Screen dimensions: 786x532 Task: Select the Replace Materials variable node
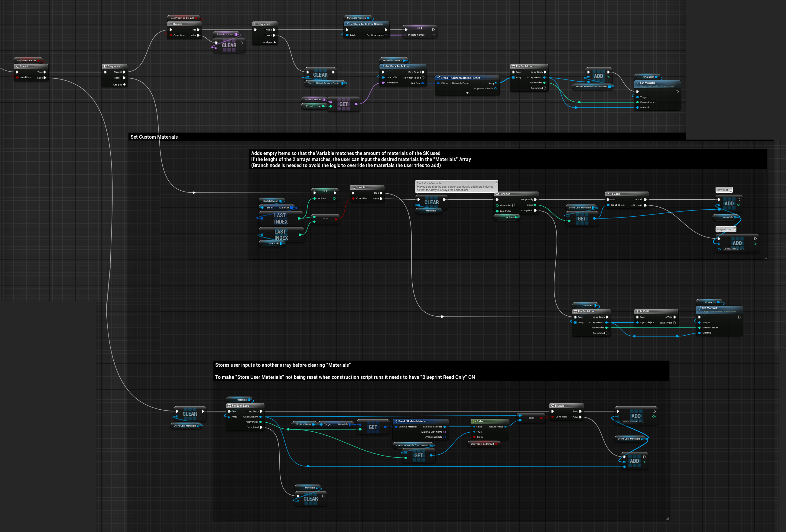pos(28,61)
